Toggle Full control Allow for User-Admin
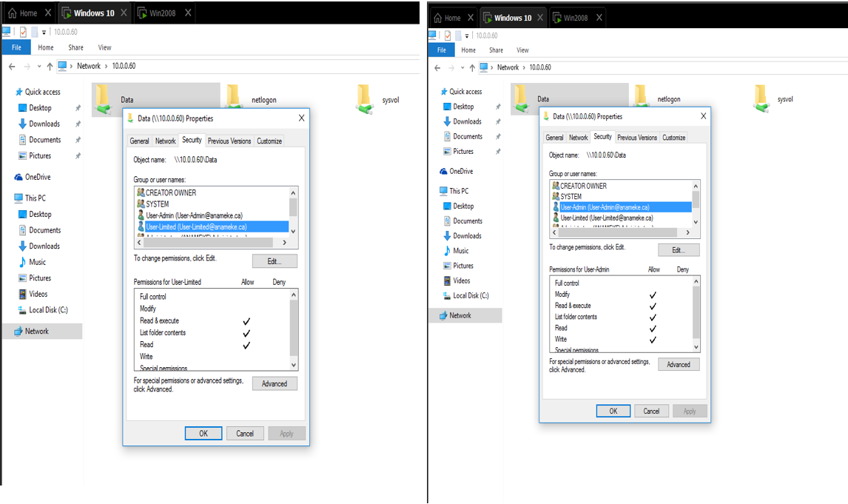This screenshot has width=848, height=504. pyautogui.click(x=654, y=283)
